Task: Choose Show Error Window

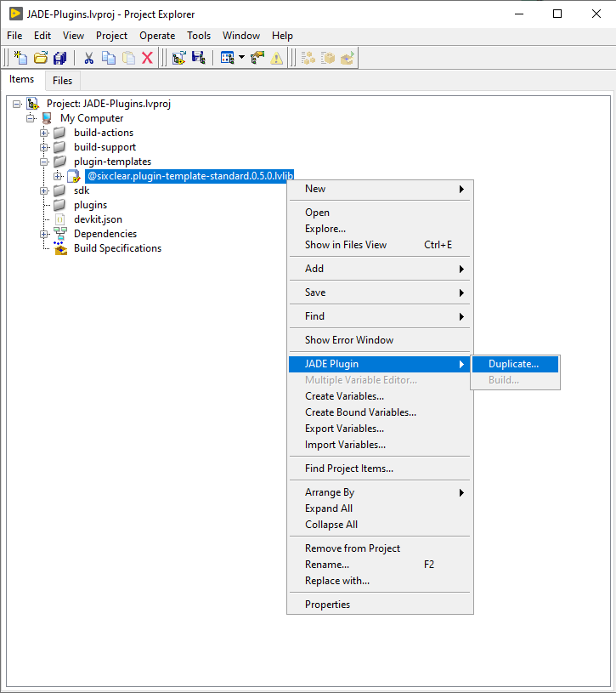Action: pyautogui.click(x=380, y=340)
